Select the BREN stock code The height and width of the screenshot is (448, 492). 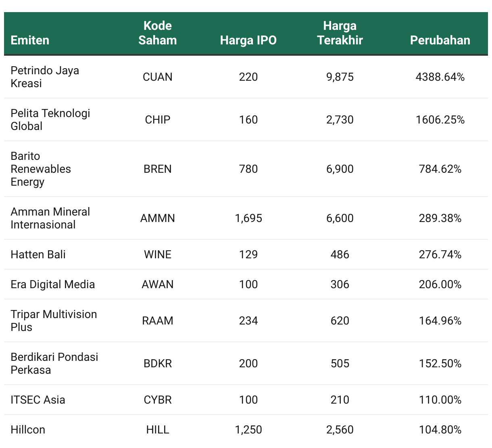[x=157, y=169]
